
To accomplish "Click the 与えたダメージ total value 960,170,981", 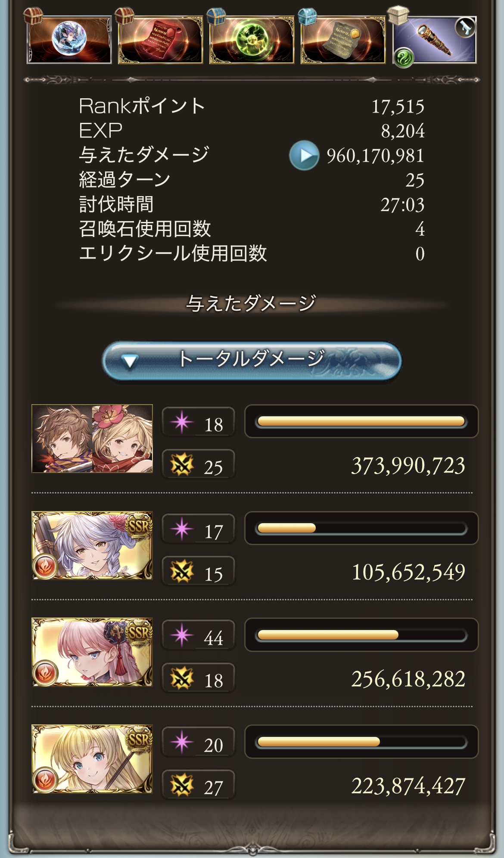I will [375, 156].
